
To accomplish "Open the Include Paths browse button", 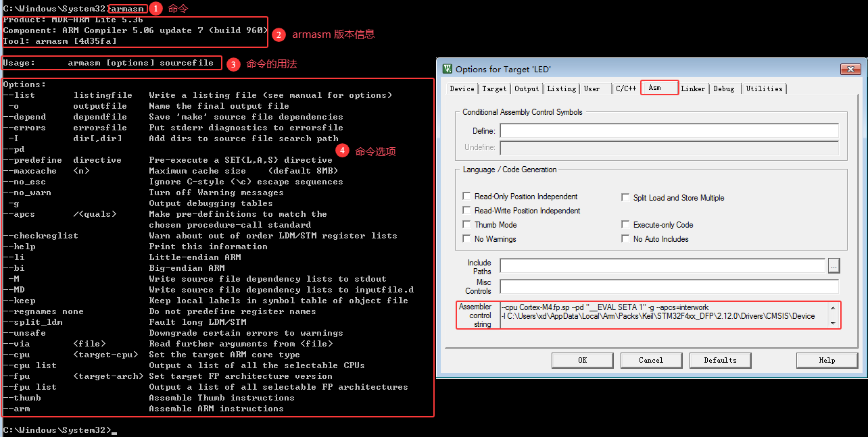I will point(834,265).
